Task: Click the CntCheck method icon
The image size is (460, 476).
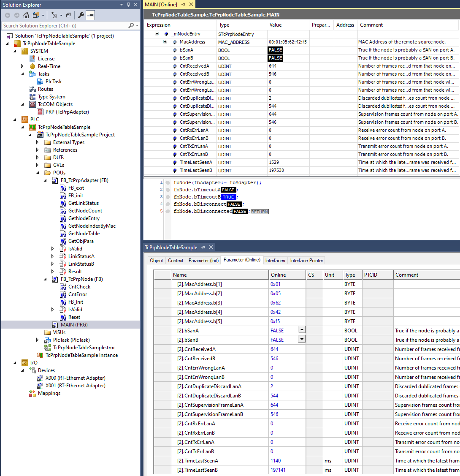Action: 63,286
